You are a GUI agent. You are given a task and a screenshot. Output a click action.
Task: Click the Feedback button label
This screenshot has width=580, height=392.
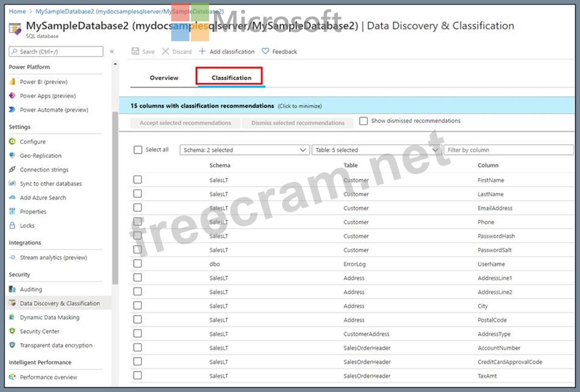284,52
